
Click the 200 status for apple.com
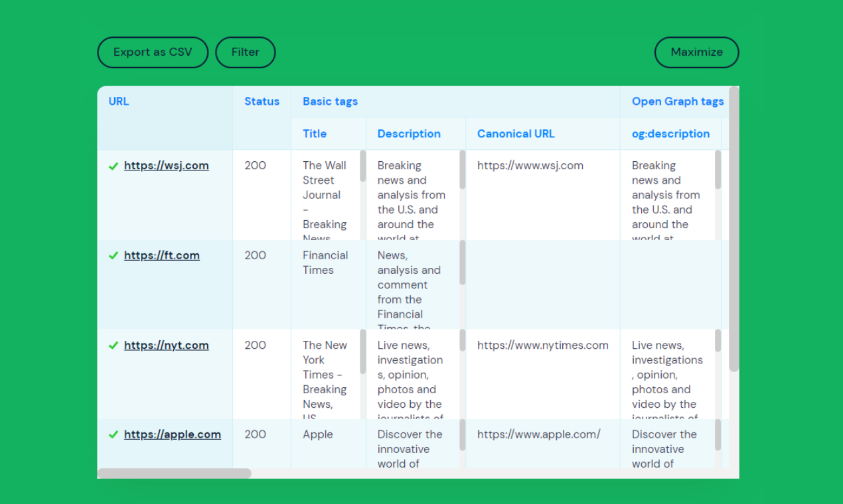[x=255, y=435]
